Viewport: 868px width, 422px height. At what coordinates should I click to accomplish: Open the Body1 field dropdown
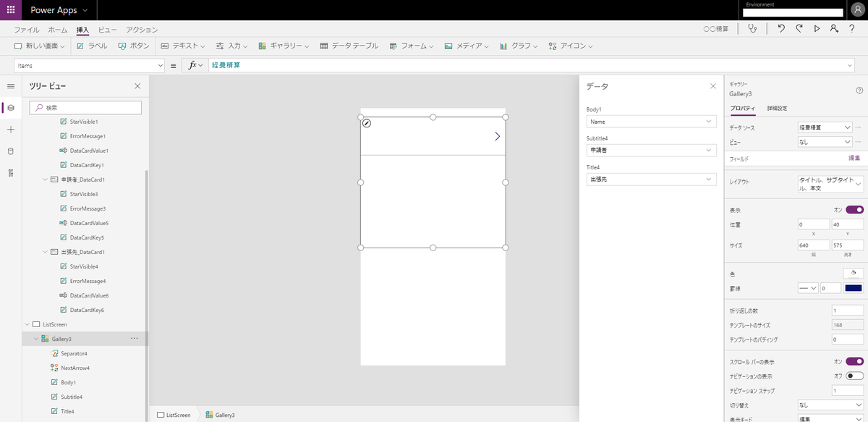(x=652, y=122)
